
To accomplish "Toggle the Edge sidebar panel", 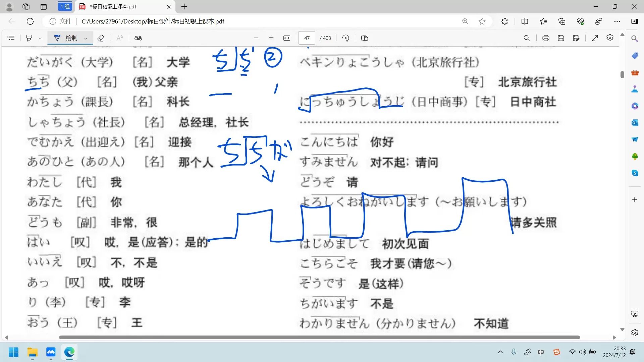I will tap(635, 21).
